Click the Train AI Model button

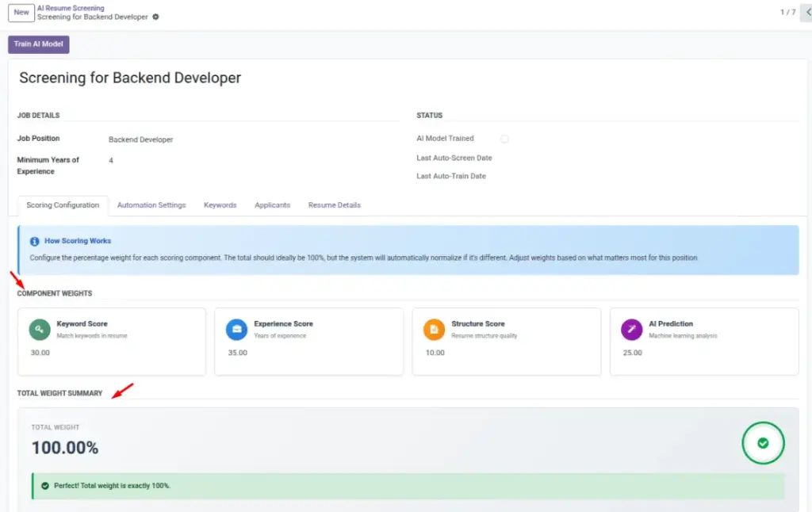pos(38,44)
